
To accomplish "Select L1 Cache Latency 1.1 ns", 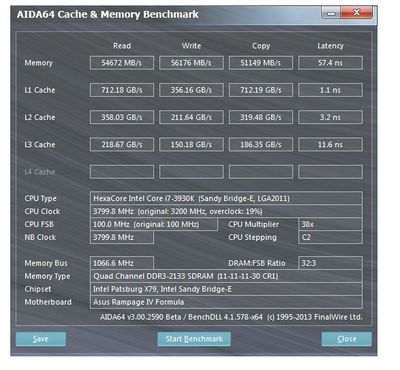I will (x=330, y=90).
